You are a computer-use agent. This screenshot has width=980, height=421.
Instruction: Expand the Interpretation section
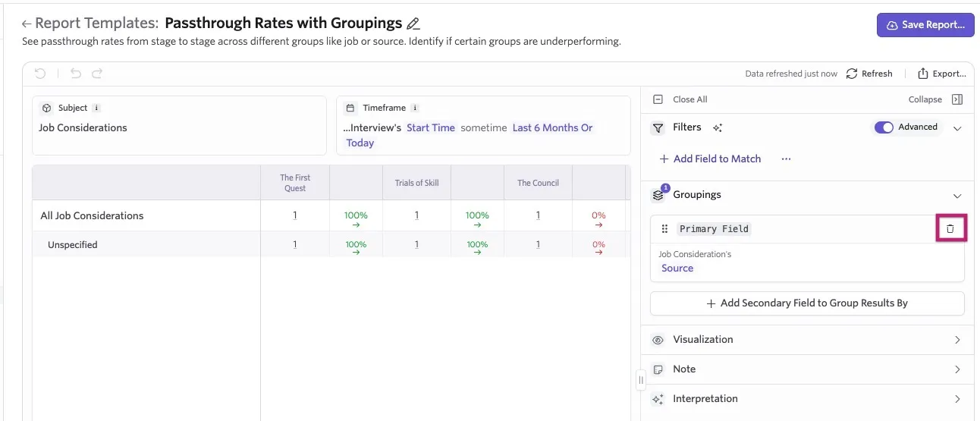click(x=807, y=399)
